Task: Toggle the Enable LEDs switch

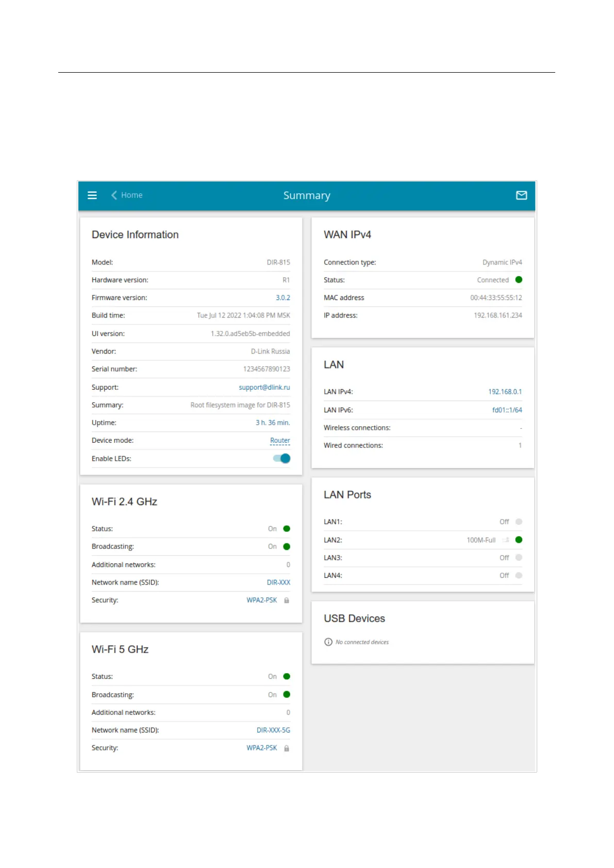Action: tap(282, 459)
